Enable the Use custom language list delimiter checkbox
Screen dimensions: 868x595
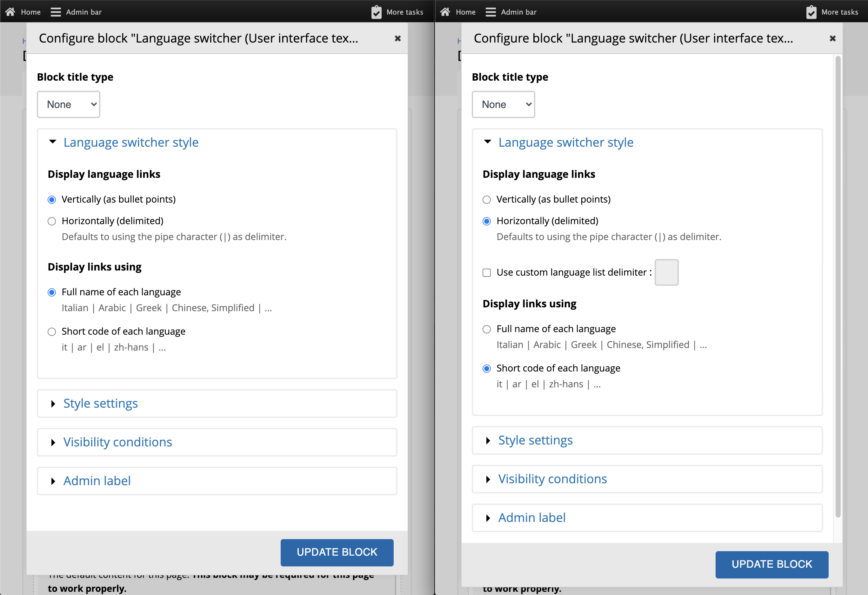tap(487, 273)
